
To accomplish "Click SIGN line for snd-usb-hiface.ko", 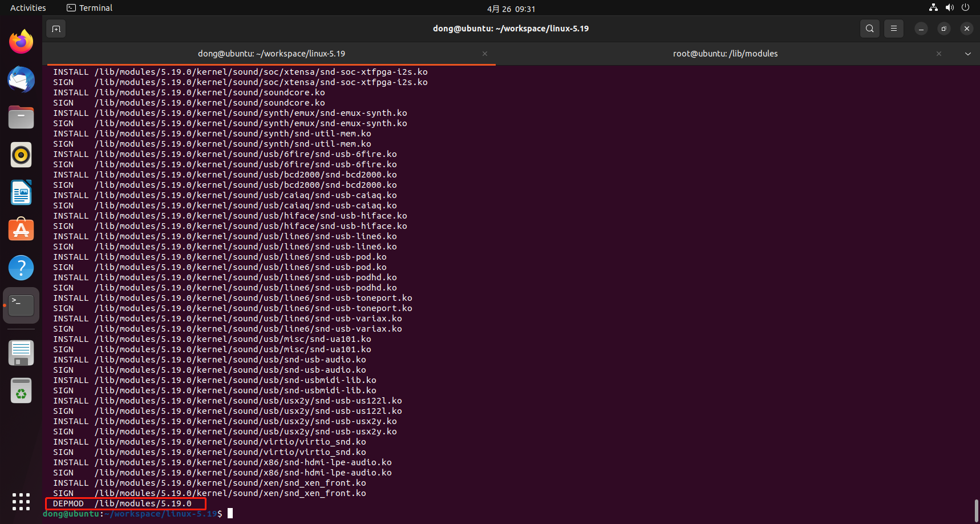I will [230, 226].
